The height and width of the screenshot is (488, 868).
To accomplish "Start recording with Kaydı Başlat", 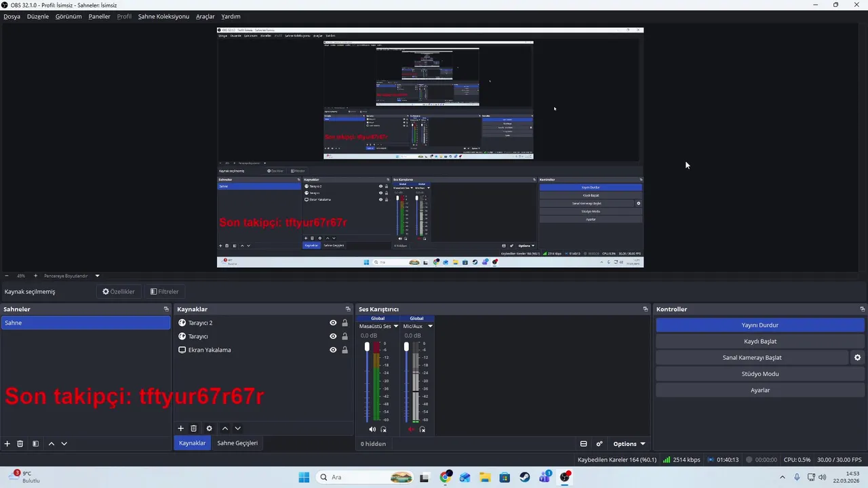I will pyautogui.click(x=759, y=341).
